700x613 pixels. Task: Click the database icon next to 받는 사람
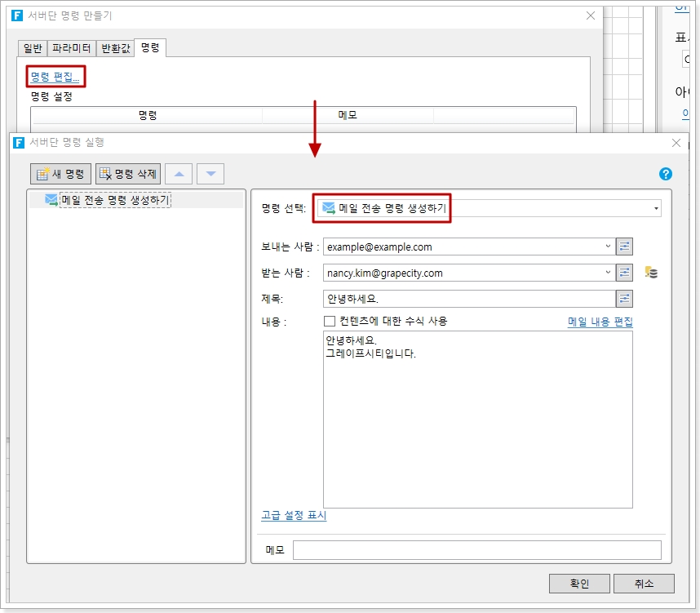[x=650, y=273]
